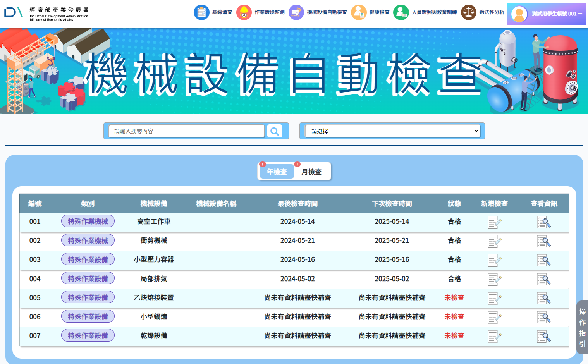Open 基線清查 menu label

coord(222,12)
